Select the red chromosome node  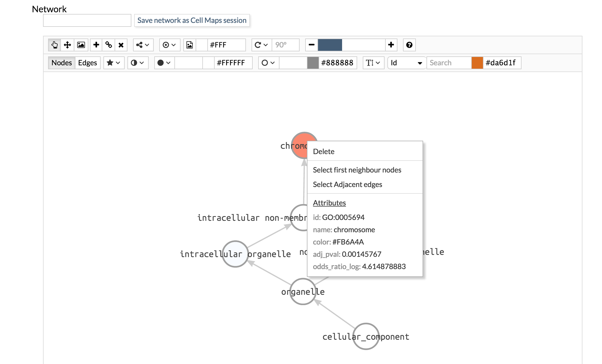[299, 145]
